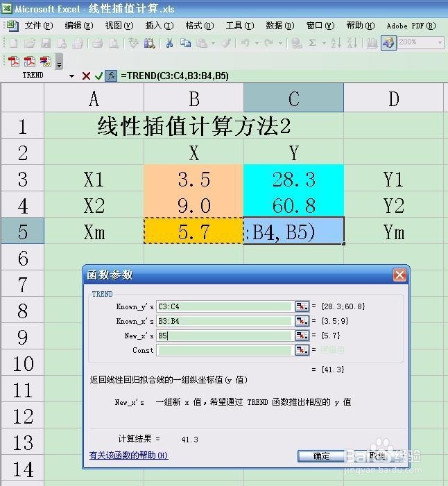Click the AutoSum sigma icon
This screenshot has width=448, height=486.
pyautogui.click(x=313, y=43)
